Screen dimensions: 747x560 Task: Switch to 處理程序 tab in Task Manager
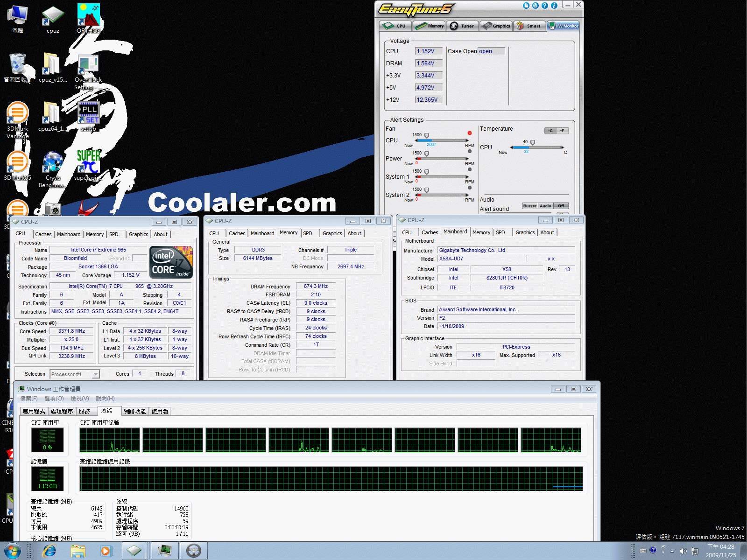pos(62,411)
